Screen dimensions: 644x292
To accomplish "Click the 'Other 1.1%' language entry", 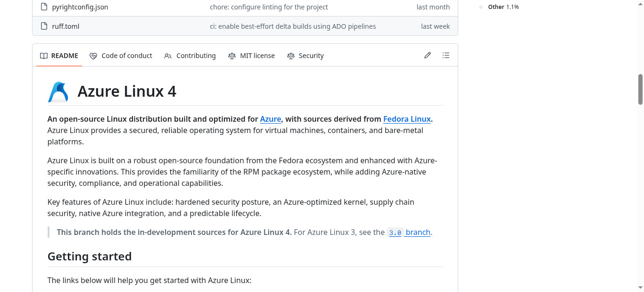I will coord(499,7).
